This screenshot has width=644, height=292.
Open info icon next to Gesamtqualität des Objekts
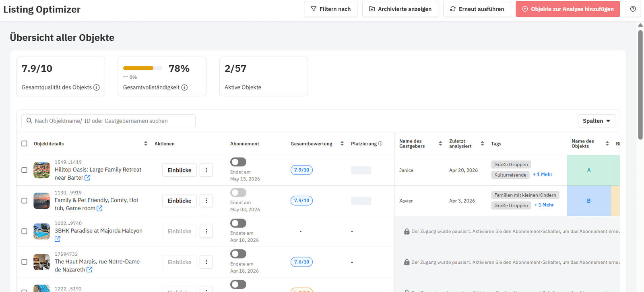97,87
